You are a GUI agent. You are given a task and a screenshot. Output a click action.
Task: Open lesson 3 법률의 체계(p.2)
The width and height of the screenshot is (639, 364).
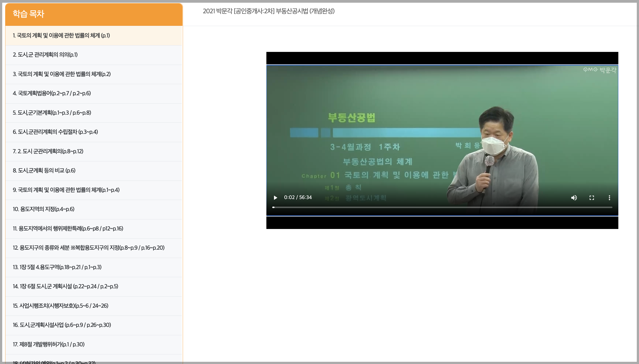[62, 74]
